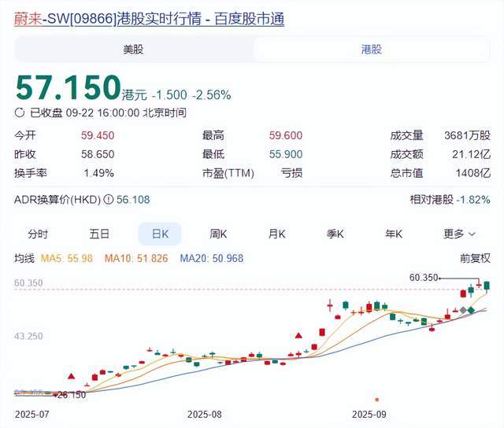Switch to 美股 market tab
This screenshot has height=428, width=504.
click(x=134, y=49)
